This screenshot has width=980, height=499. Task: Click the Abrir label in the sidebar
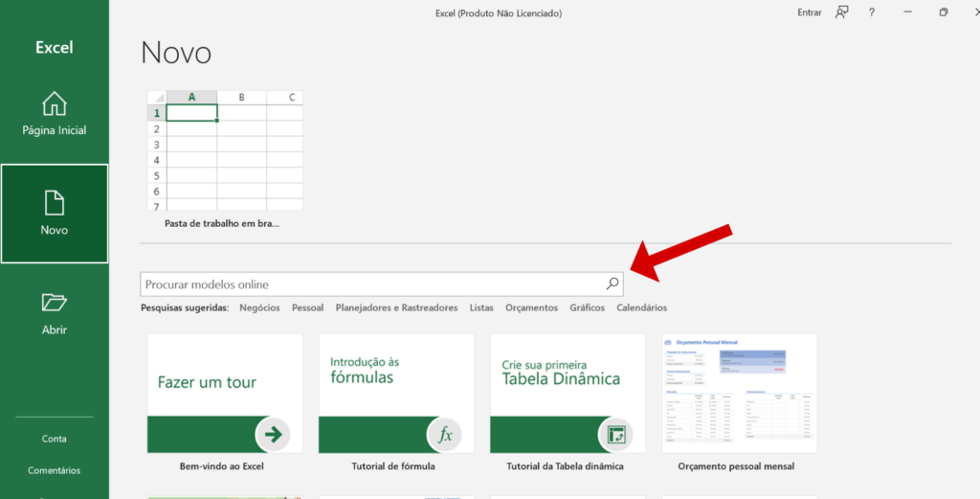[x=55, y=329]
